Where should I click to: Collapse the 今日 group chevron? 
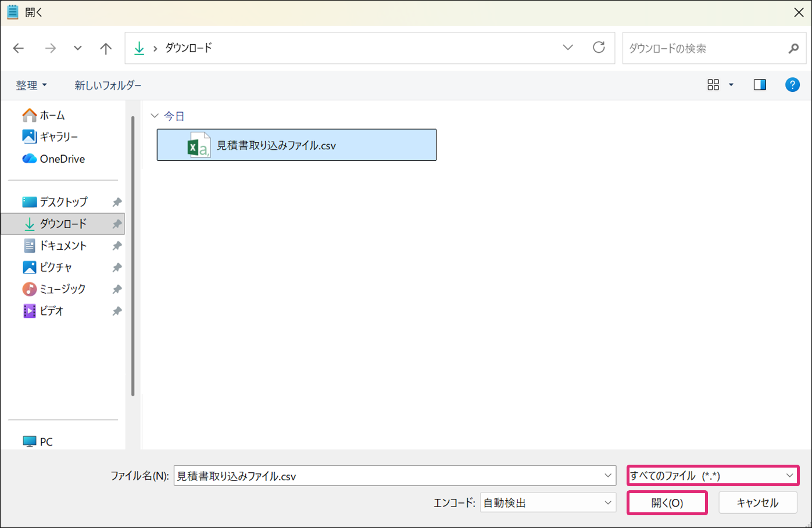155,116
